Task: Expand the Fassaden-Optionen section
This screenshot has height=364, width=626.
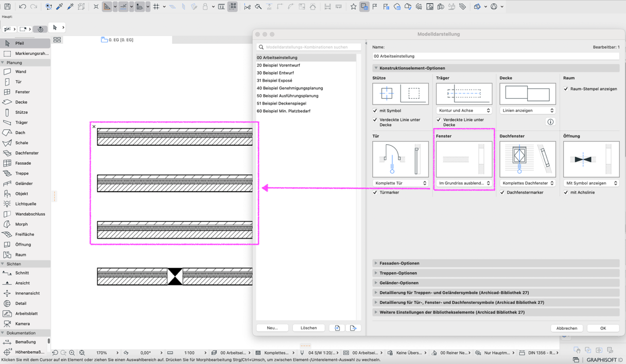Action: tap(496, 263)
